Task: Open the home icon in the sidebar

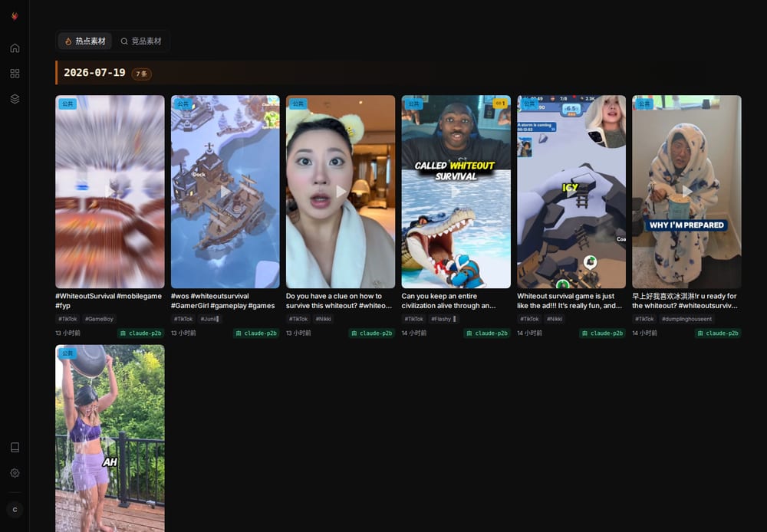Action: pyautogui.click(x=15, y=48)
